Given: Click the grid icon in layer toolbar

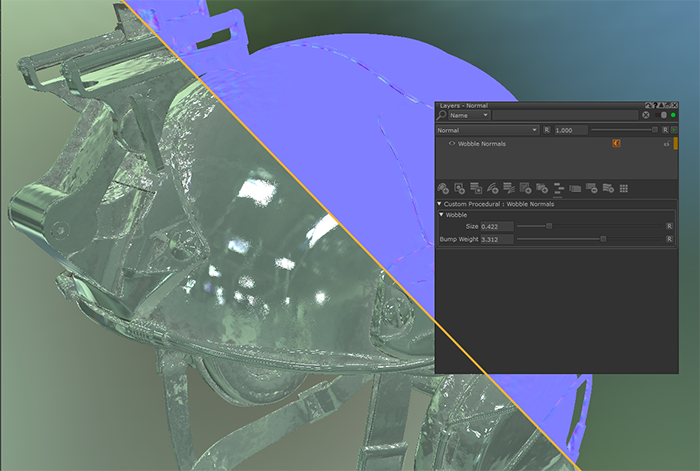Looking at the screenshot, I should tap(624, 188).
